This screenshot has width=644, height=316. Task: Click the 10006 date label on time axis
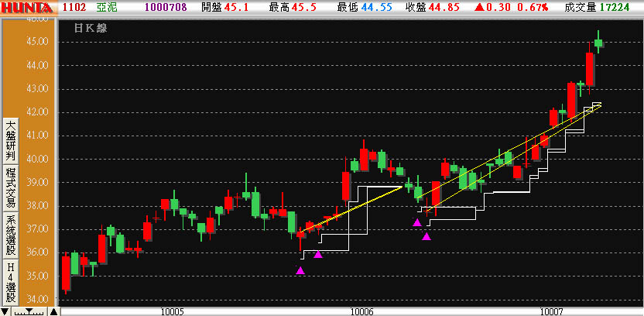click(361, 311)
